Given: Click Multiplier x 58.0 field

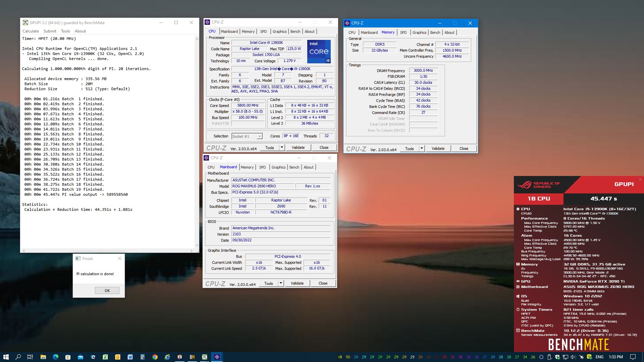Looking at the screenshot, I should pyautogui.click(x=248, y=111).
